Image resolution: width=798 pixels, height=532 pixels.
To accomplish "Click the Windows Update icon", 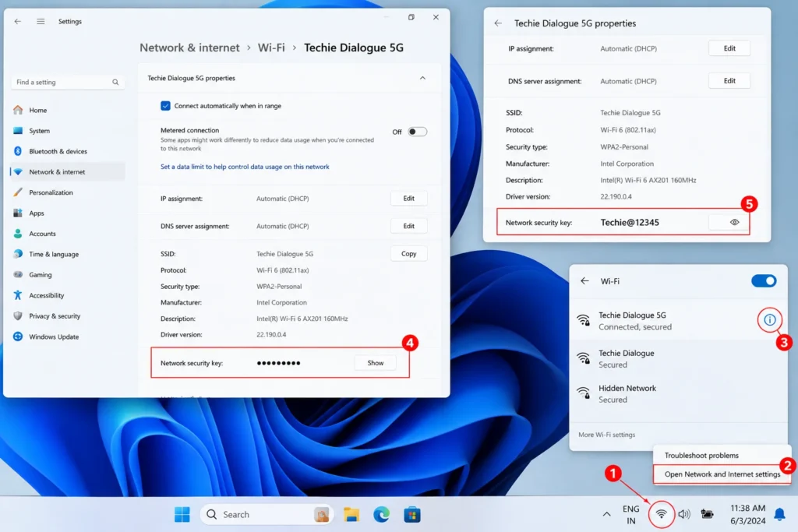I will 18,336.
